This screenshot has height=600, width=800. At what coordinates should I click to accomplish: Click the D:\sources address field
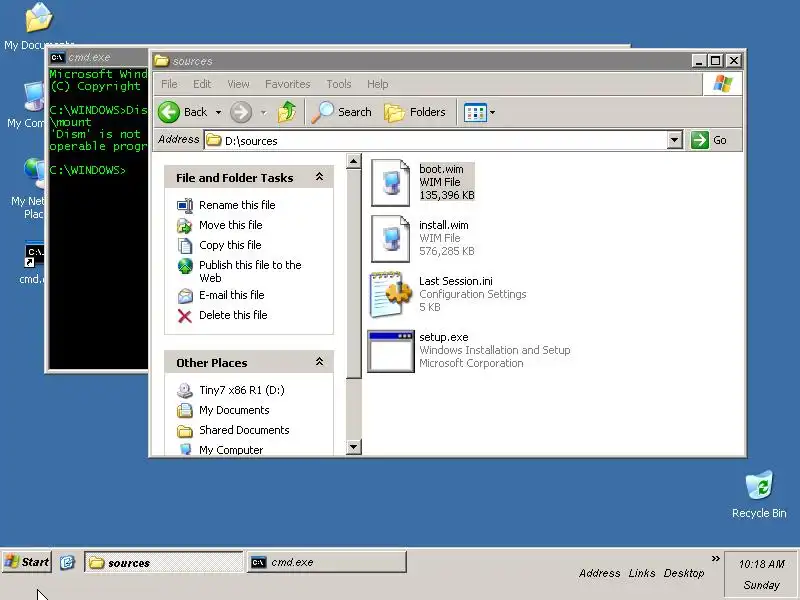coord(435,140)
